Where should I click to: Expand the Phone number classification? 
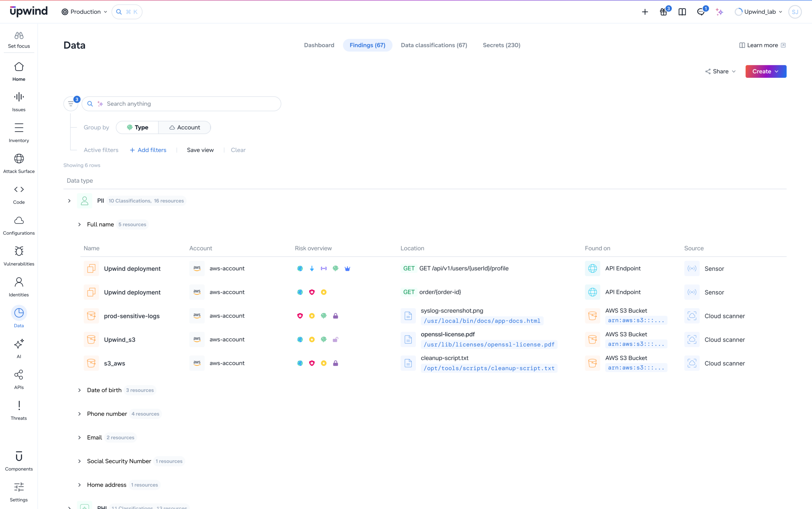[79, 414]
